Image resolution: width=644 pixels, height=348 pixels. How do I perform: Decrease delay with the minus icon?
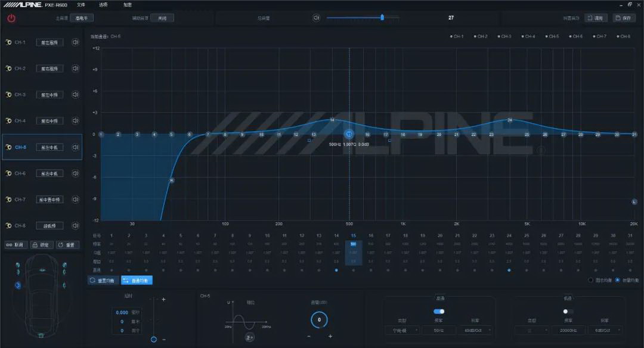click(x=164, y=340)
